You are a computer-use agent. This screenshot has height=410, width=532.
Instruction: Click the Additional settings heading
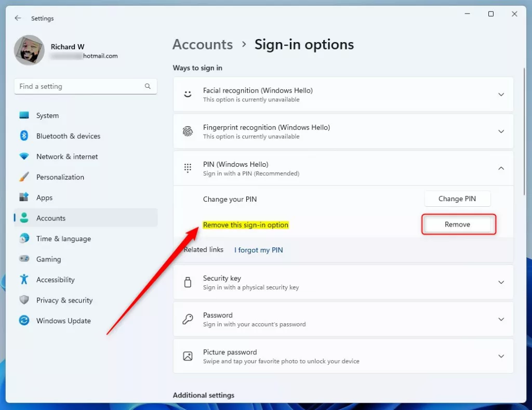(x=204, y=395)
